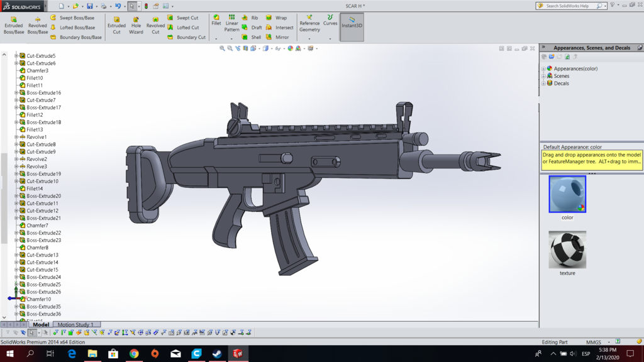The image size is (644, 362).
Task: Expand the Appearances(color) node
Action: coord(543,69)
